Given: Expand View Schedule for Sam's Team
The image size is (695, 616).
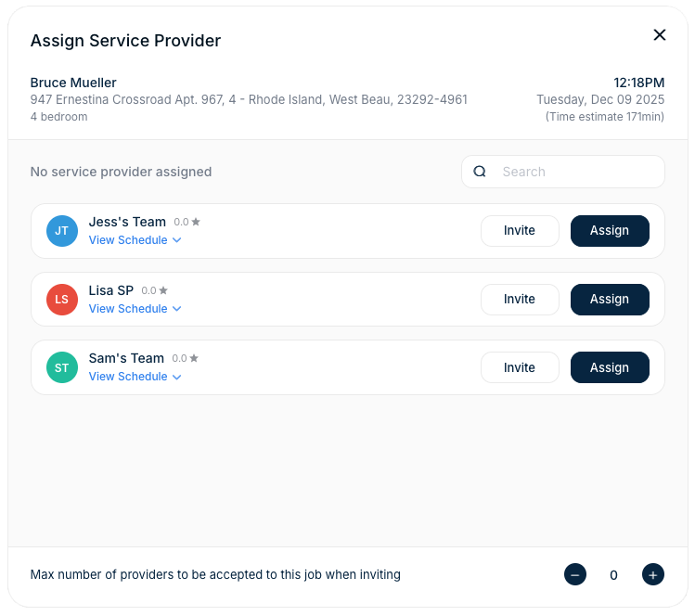Looking at the screenshot, I should 135,377.
